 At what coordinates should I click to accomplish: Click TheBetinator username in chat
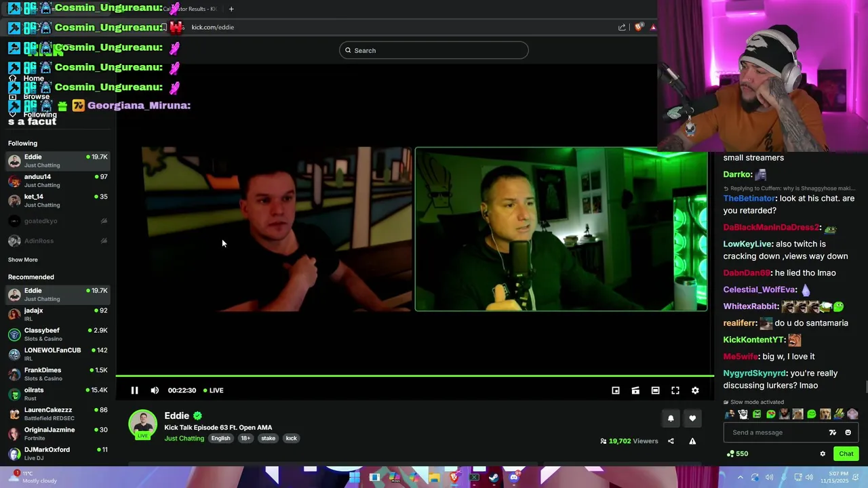pos(749,199)
